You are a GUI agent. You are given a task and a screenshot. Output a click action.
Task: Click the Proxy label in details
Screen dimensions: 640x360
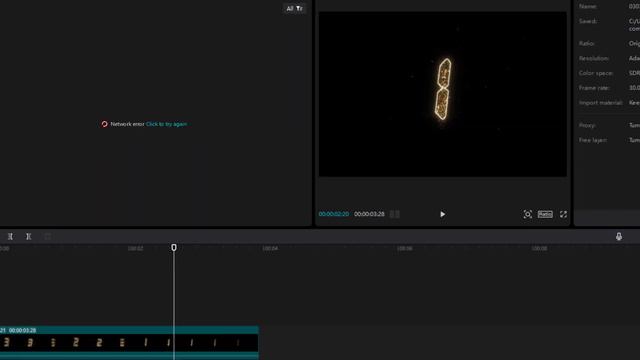[x=587, y=125]
